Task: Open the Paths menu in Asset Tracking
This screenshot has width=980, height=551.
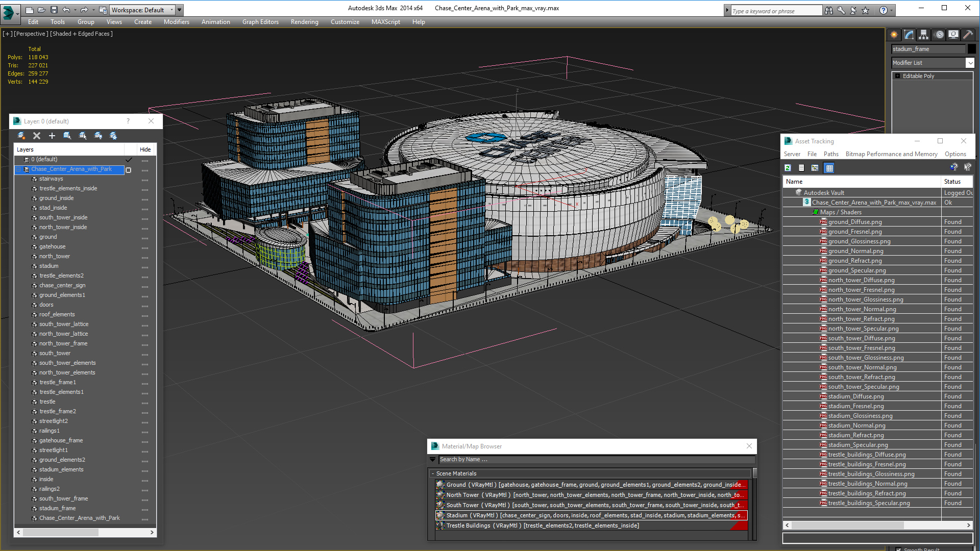Action: 831,154
